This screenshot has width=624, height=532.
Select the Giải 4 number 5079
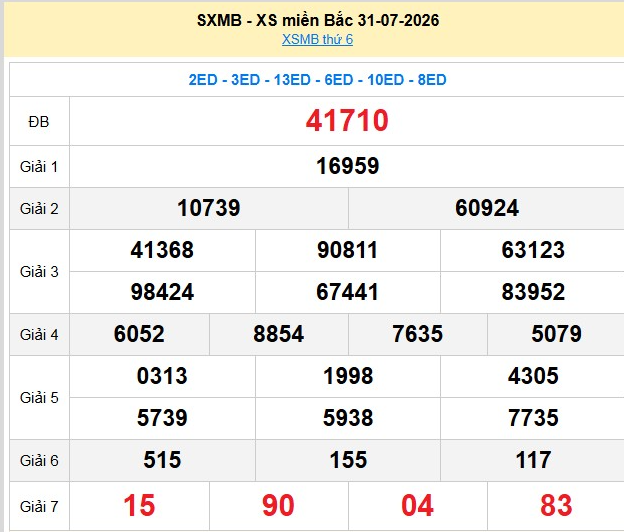pyautogui.click(x=556, y=334)
